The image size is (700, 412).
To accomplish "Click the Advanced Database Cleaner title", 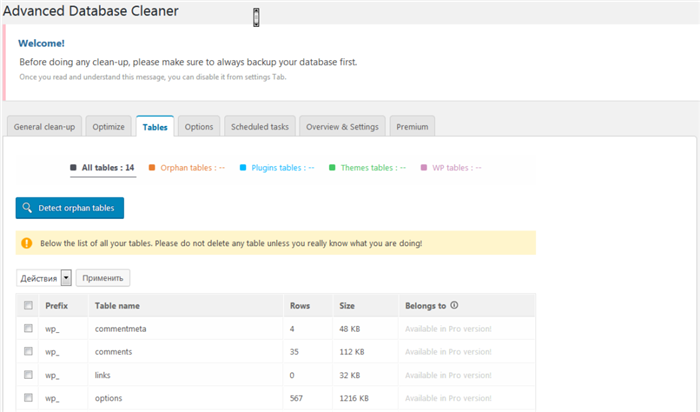I will tap(91, 11).
